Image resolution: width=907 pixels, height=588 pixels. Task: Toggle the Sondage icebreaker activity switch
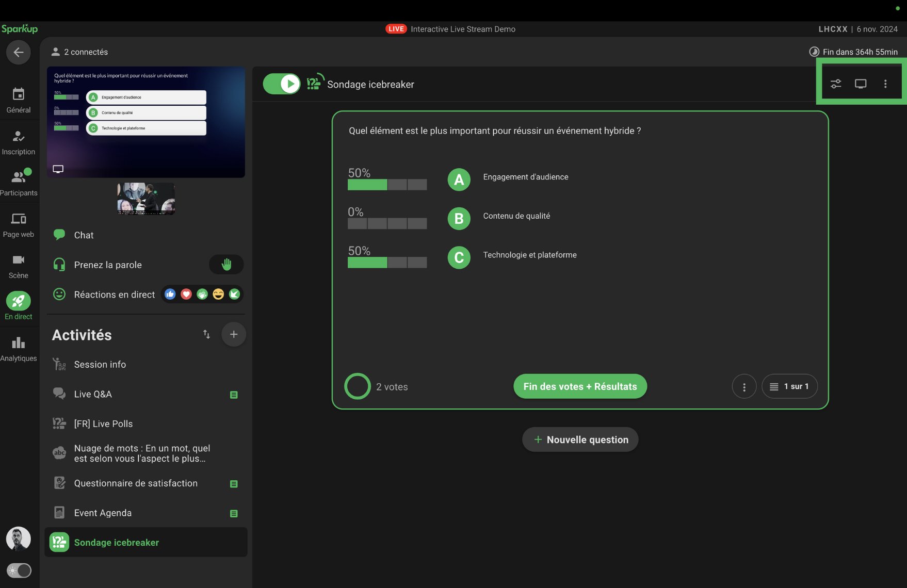[282, 84]
